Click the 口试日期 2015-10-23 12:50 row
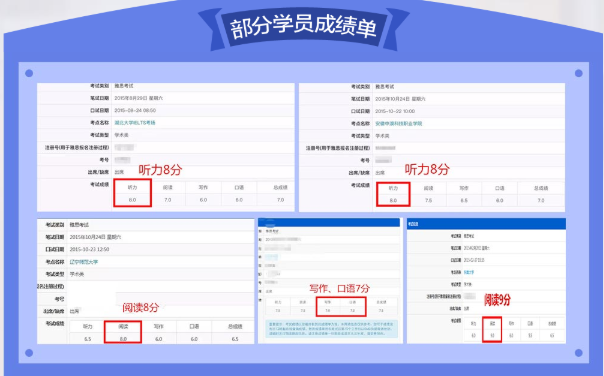The width and height of the screenshot is (604, 376). [146, 249]
